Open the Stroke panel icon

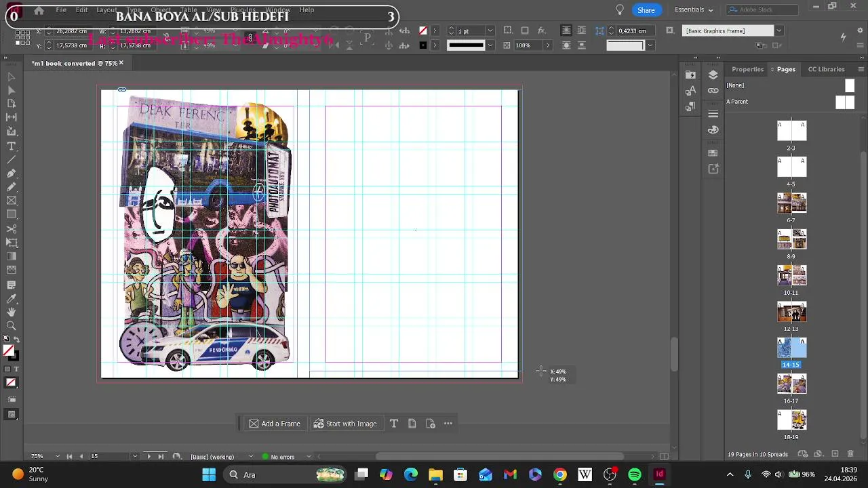(x=713, y=113)
